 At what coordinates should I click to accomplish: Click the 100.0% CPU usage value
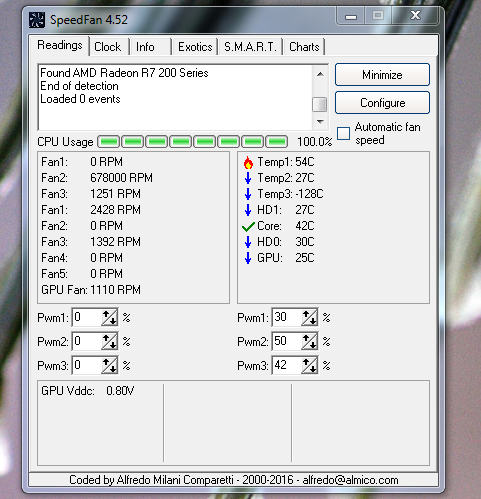click(x=314, y=142)
